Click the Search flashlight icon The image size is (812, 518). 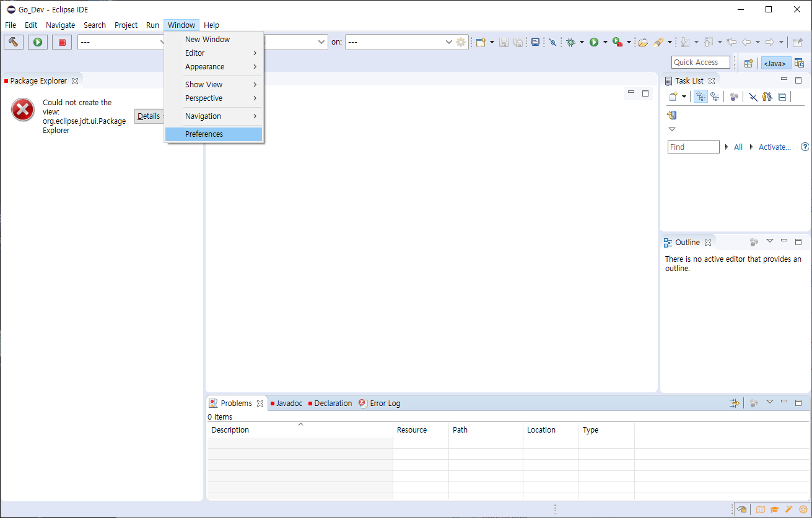[659, 42]
